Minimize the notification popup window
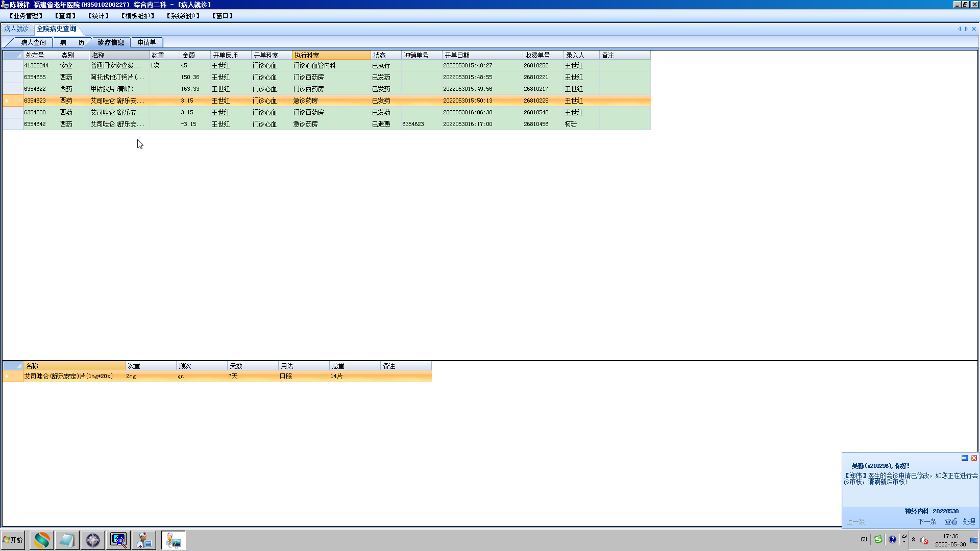Screen dimensions: 980x551 click(964, 458)
